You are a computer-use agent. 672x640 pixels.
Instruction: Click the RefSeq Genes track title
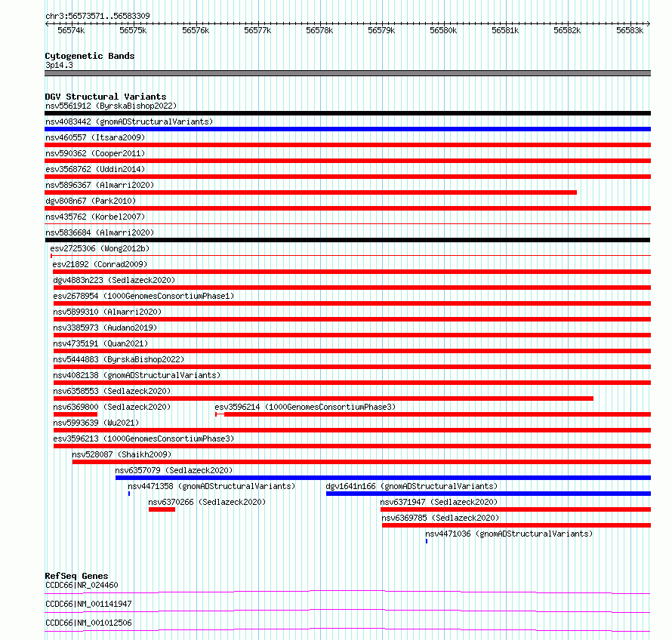(76, 576)
